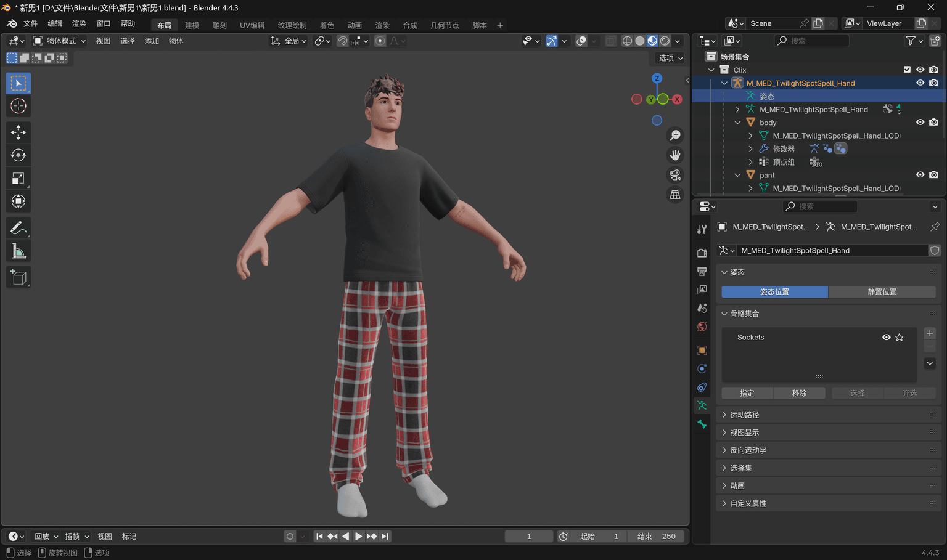Click the current frame field showing 1
947x560 pixels.
(529, 536)
